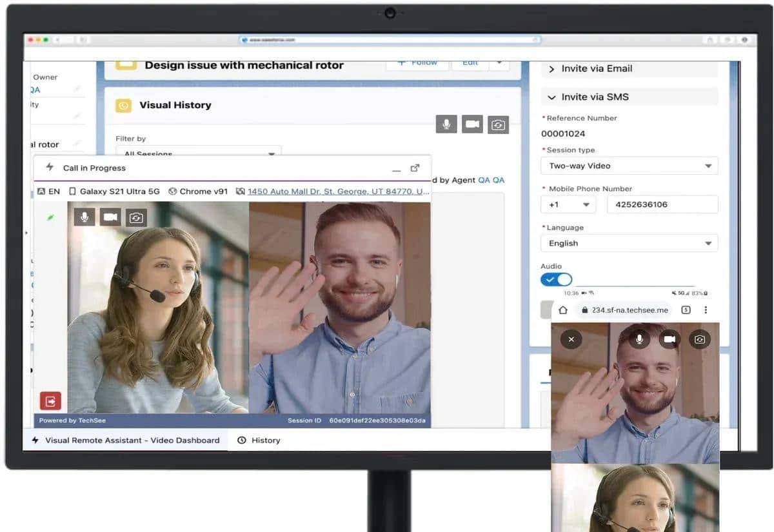Image resolution: width=774 pixels, height=532 pixels.
Task: Click the Follow button
Action: point(417,63)
